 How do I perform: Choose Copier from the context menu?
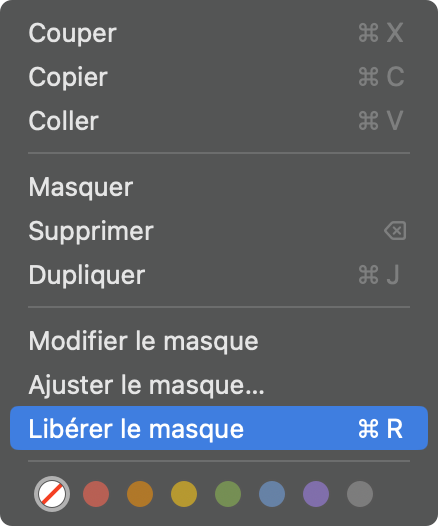tap(219, 77)
